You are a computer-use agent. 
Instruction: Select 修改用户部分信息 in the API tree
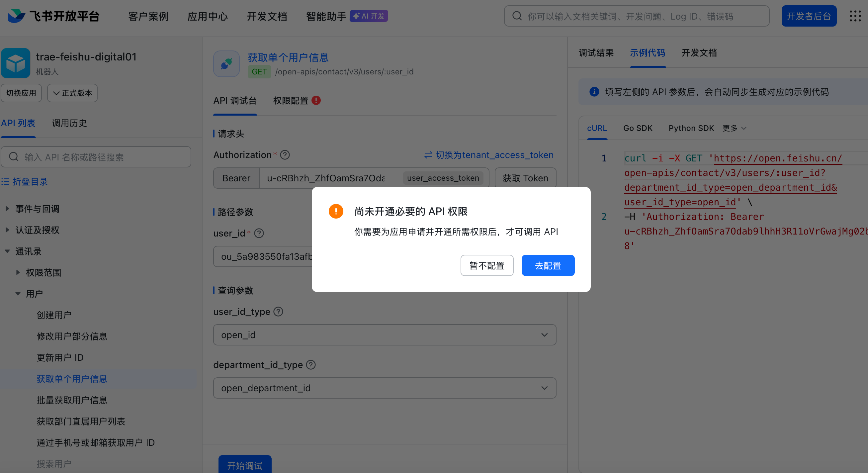72,336
